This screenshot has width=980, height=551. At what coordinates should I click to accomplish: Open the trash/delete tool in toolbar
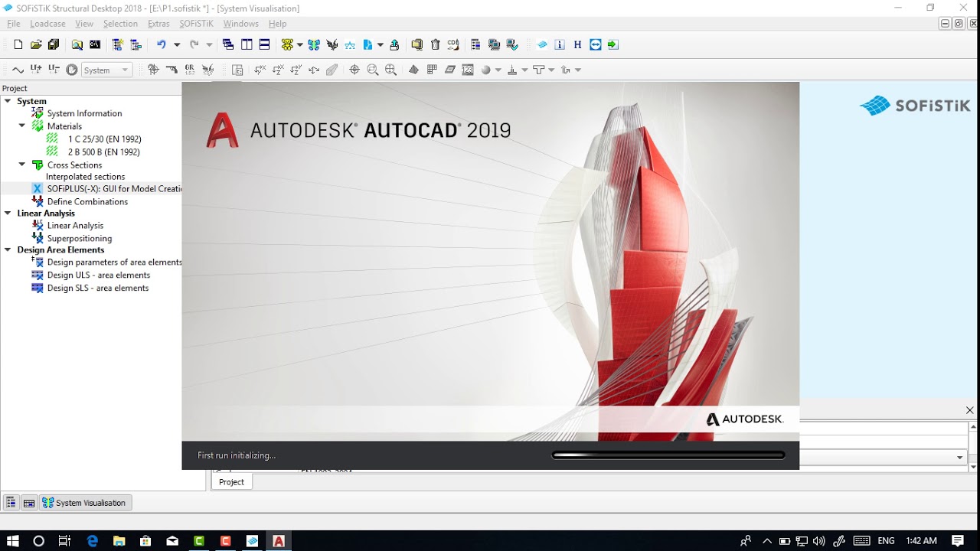[x=435, y=44]
